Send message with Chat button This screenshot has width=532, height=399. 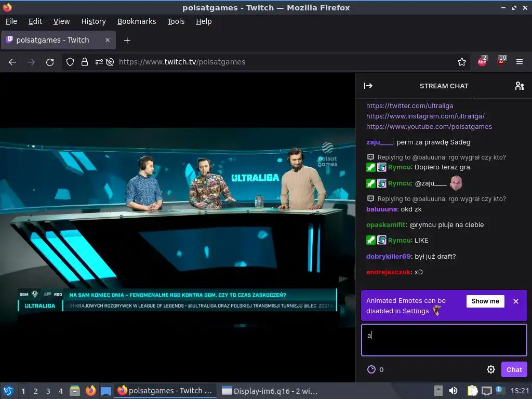(514, 369)
